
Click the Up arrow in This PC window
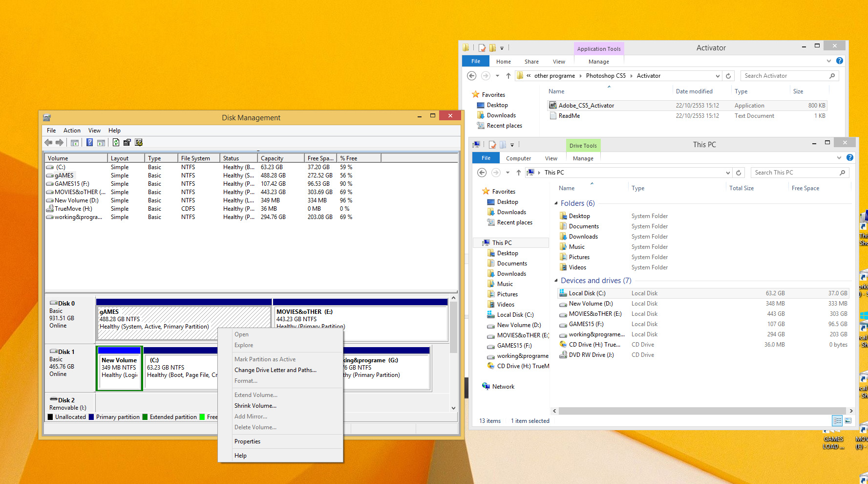click(x=518, y=173)
